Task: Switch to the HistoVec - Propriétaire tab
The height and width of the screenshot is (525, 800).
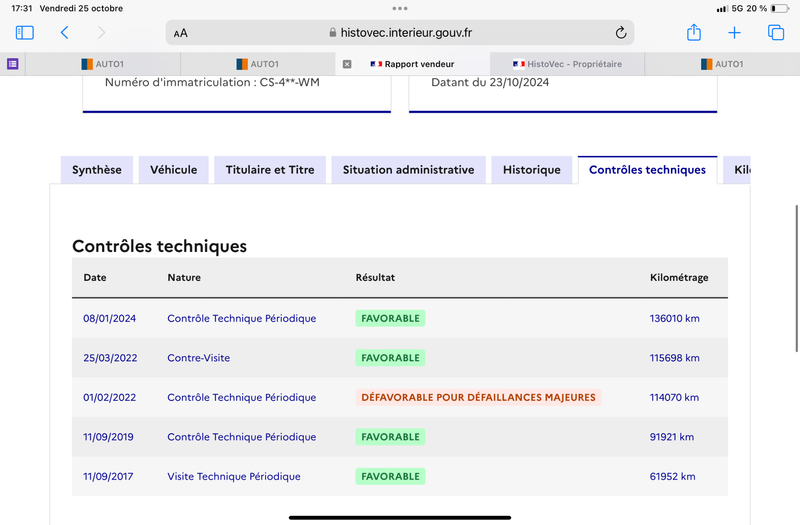Action: coord(567,64)
